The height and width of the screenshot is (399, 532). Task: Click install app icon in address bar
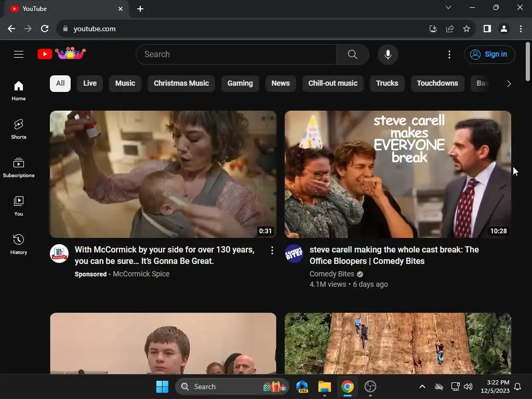pyautogui.click(x=433, y=29)
